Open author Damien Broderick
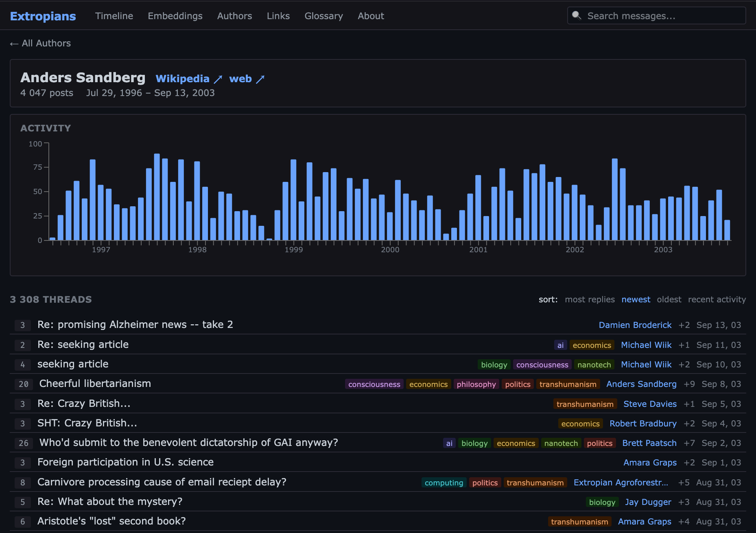 pos(635,325)
